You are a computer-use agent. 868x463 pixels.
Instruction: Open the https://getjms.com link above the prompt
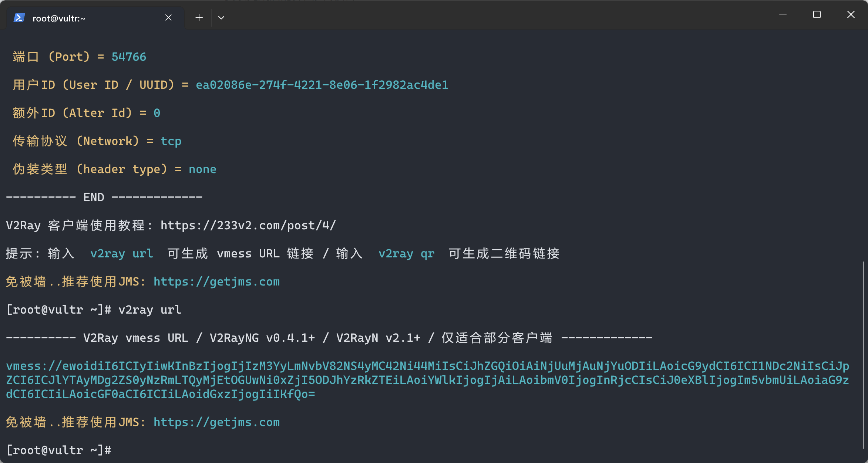click(216, 281)
